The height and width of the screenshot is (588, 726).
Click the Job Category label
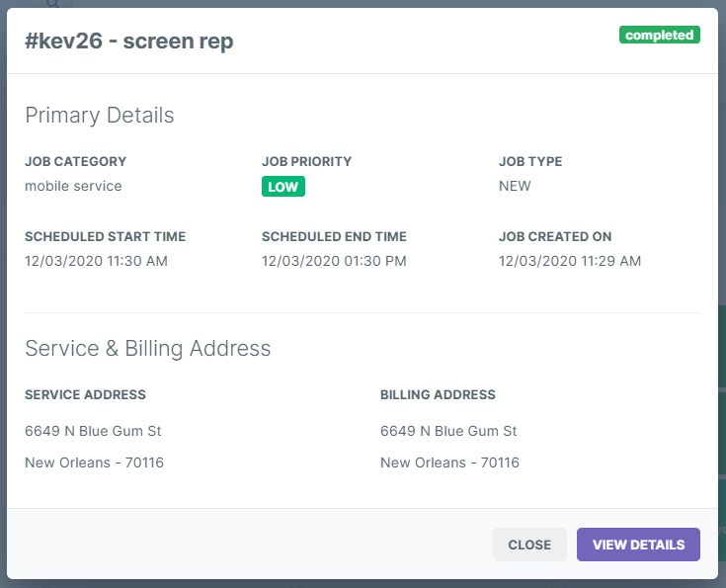pos(76,161)
